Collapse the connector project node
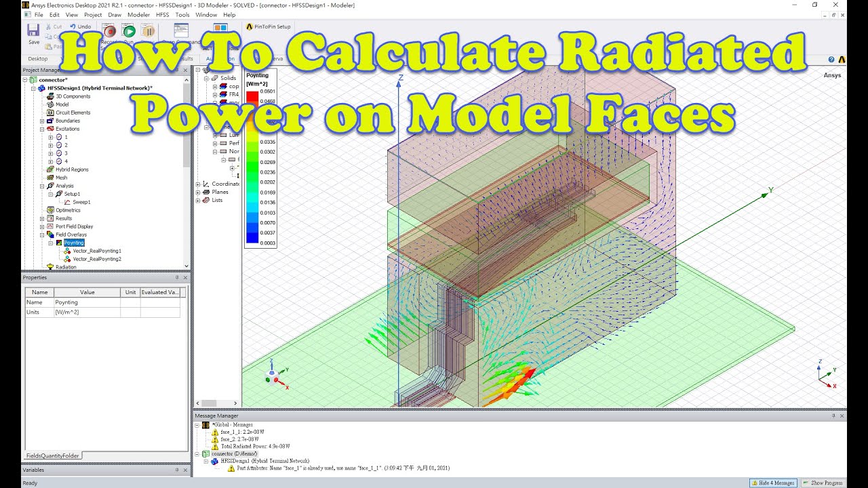The height and width of the screenshot is (488, 868). (x=26, y=80)
